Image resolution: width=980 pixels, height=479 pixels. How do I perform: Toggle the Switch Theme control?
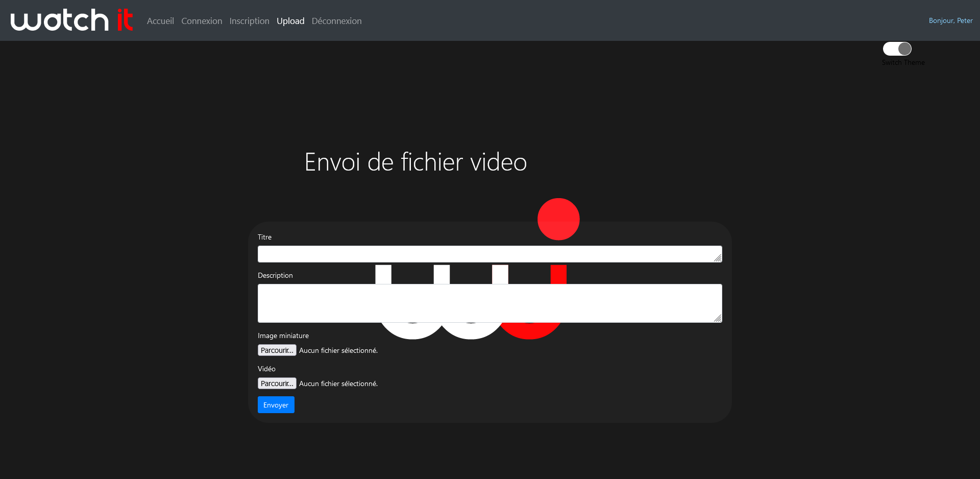click(897, 49)
